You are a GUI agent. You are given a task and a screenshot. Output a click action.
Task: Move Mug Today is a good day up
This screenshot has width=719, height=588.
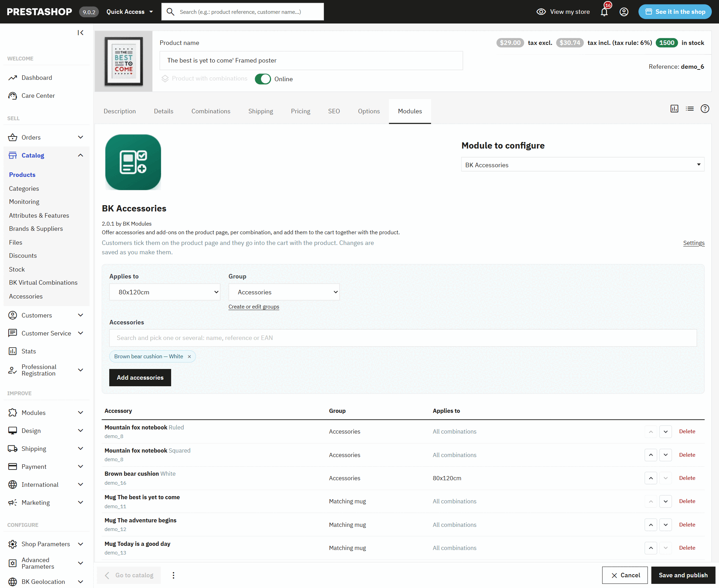(x=651, y=548)
